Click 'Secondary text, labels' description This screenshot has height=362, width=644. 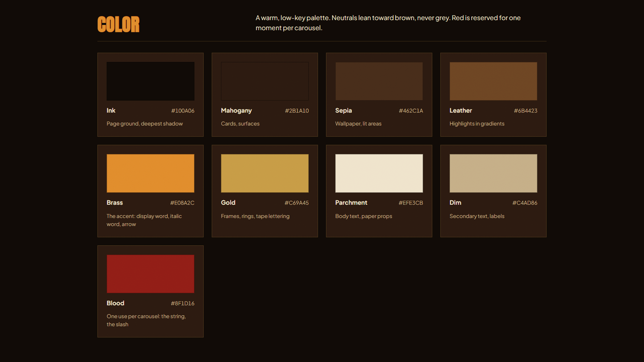point(477,216)
